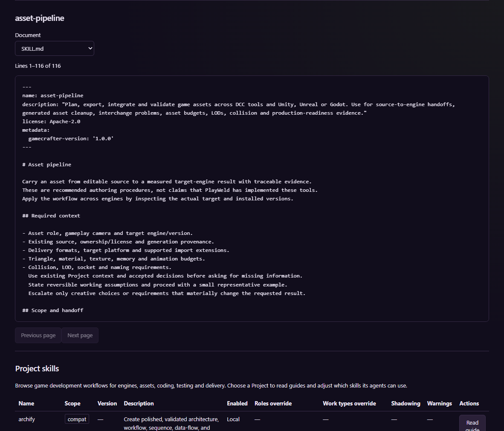Select the 'Collision, LOD, socket and naming requirements' line
The width and height of the screenshot is (504, 431).
[x=97, y=267]
